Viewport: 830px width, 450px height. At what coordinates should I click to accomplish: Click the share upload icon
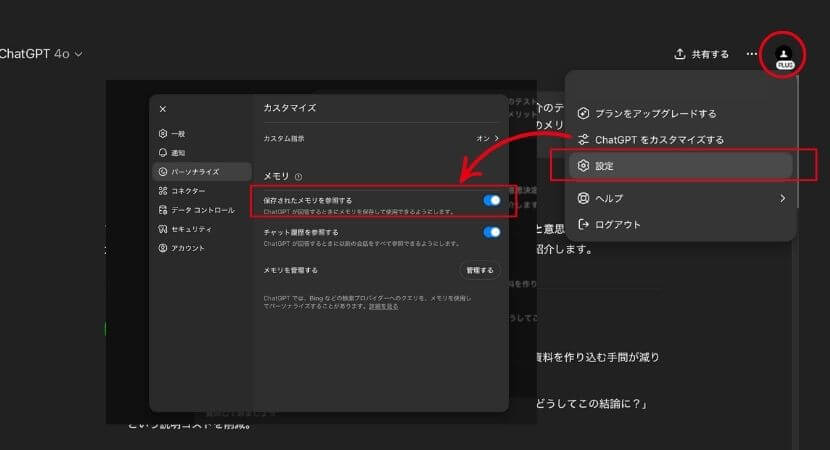pyautogui.click(x=680, y=54)
